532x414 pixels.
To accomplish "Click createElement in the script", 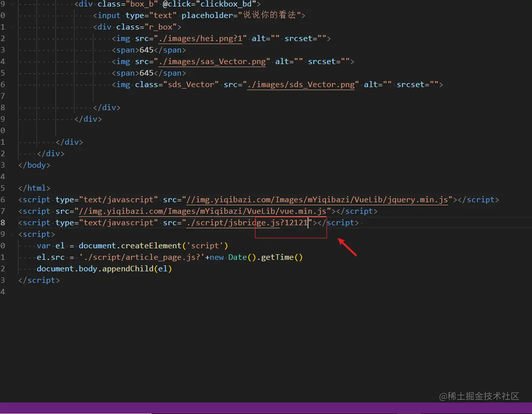I will (x=151, y=246).
